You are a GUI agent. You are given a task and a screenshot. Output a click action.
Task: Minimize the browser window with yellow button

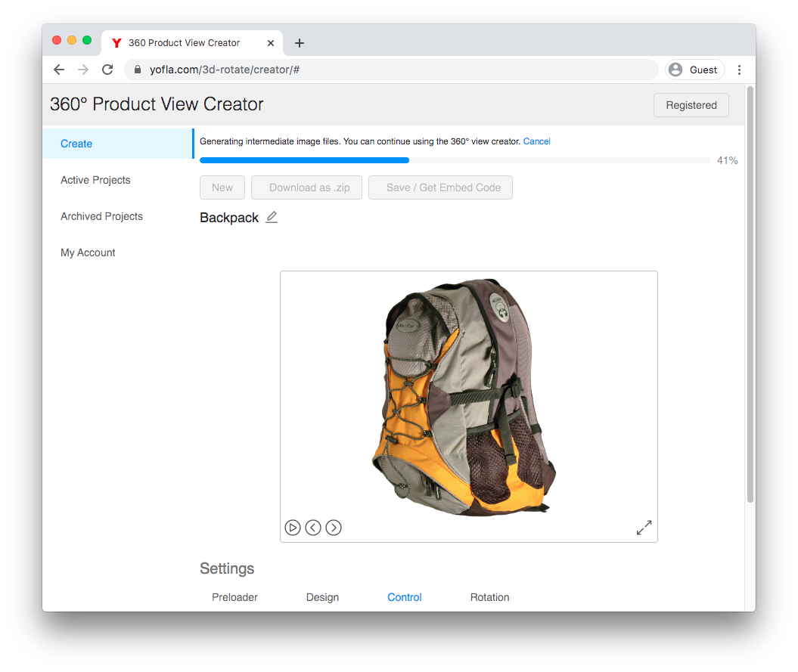72,40
